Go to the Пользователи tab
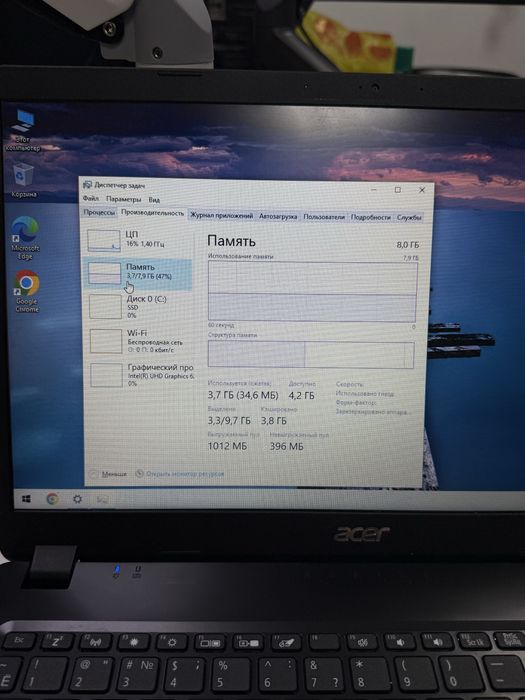Screen dimensions: 525x700 pyautogui.click(x=324, y=217)
